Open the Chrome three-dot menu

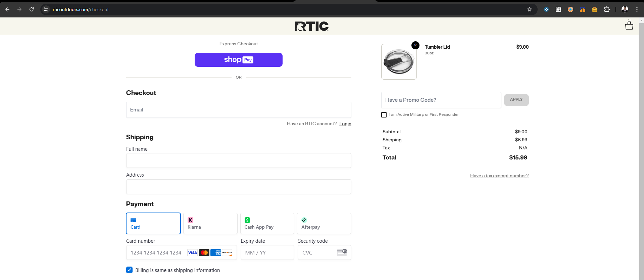637,9
